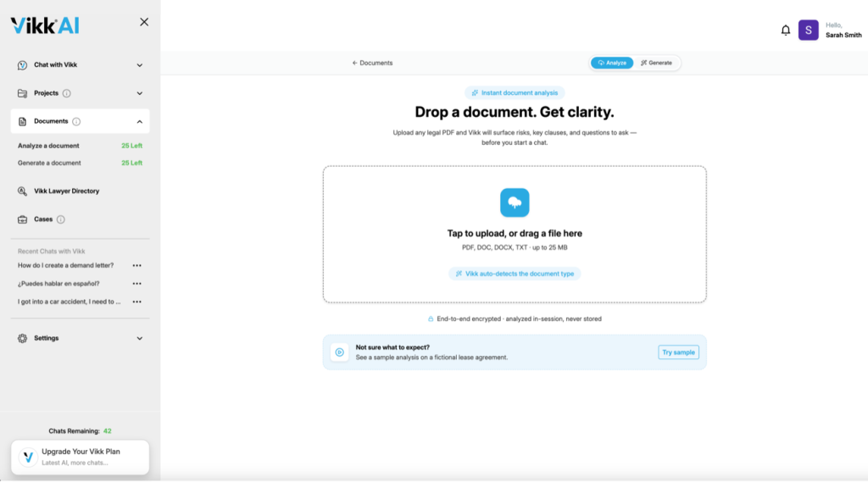Click the Sarah Smith user name

(843, 36)
